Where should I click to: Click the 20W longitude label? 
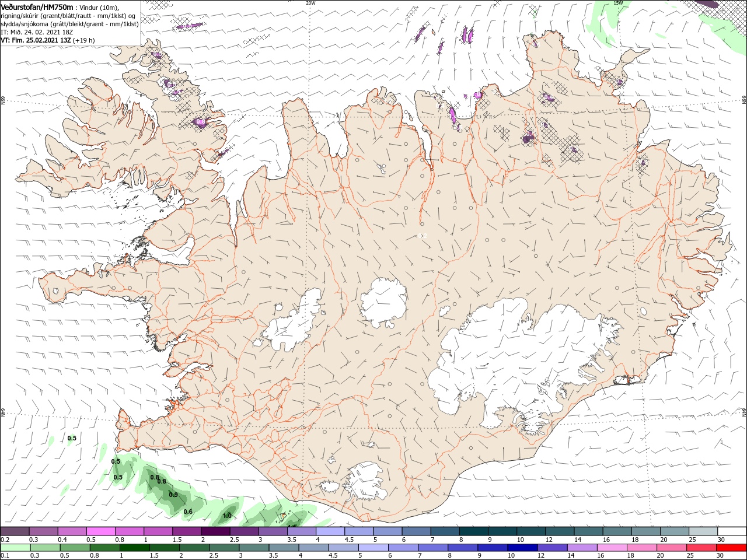point(310,3)
